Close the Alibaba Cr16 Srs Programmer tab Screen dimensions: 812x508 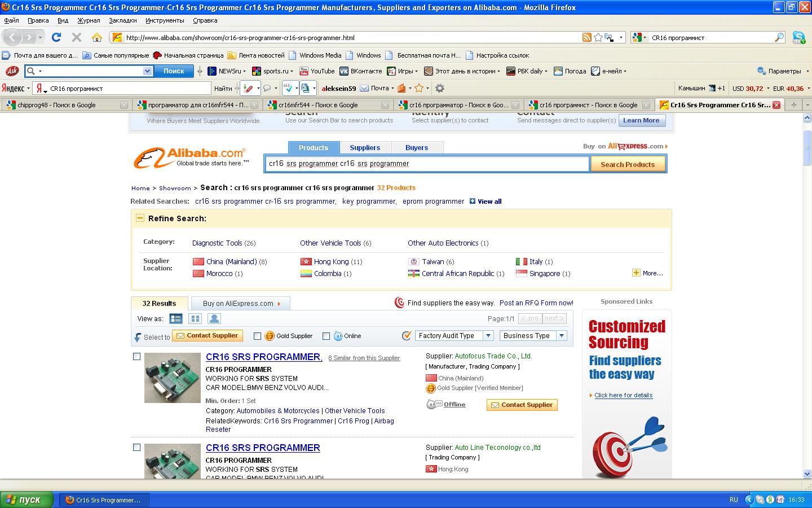(776, 105)
